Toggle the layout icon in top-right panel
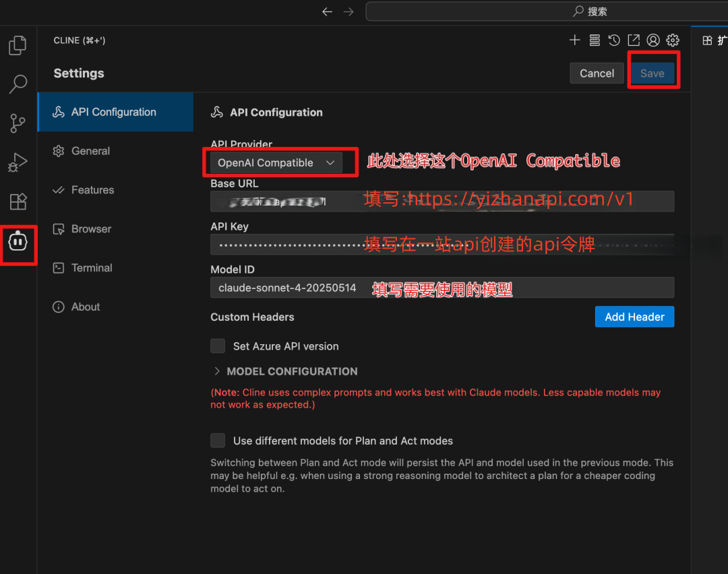Viewport: 728px width, 574px height. 707,40
